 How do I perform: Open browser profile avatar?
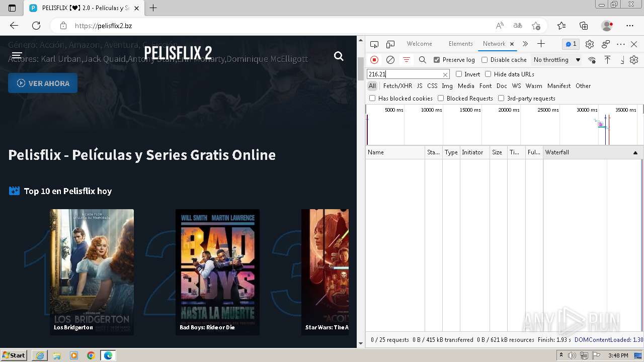[x=607, y=26]
